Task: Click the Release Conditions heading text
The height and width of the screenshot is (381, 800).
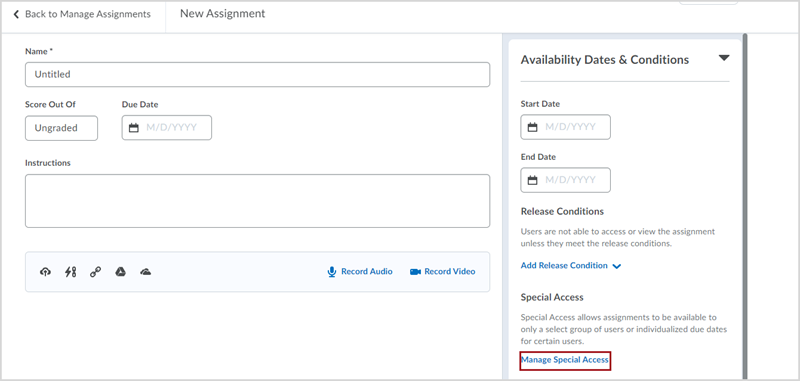Action: [562, 212]
